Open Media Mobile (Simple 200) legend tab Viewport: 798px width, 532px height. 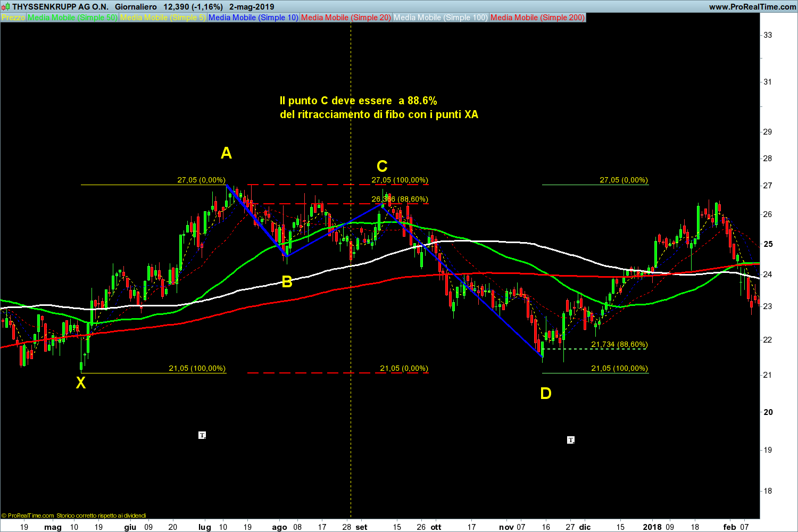tap(537, 18)
